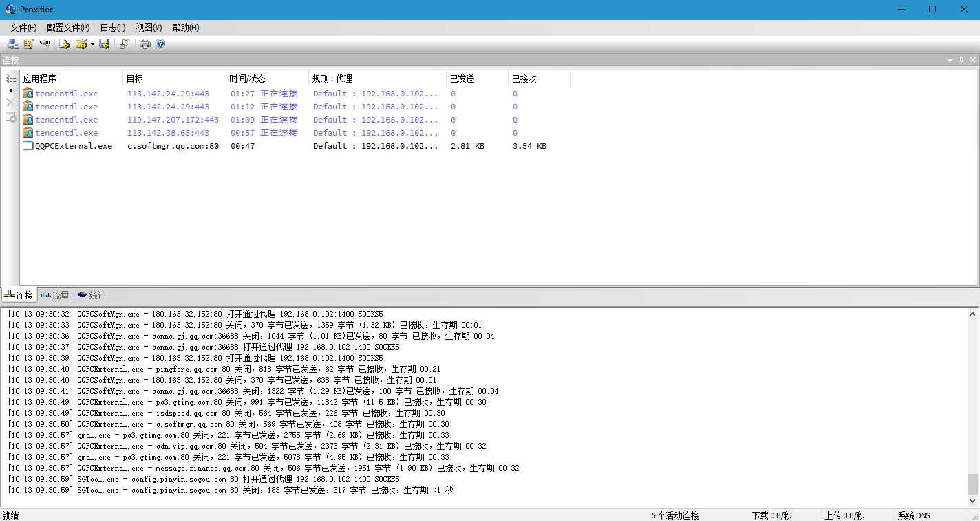This screenshot has height=521, width=980.
Task: Click the Name Resolution (.com) icon
Action: tap(45, 44)
